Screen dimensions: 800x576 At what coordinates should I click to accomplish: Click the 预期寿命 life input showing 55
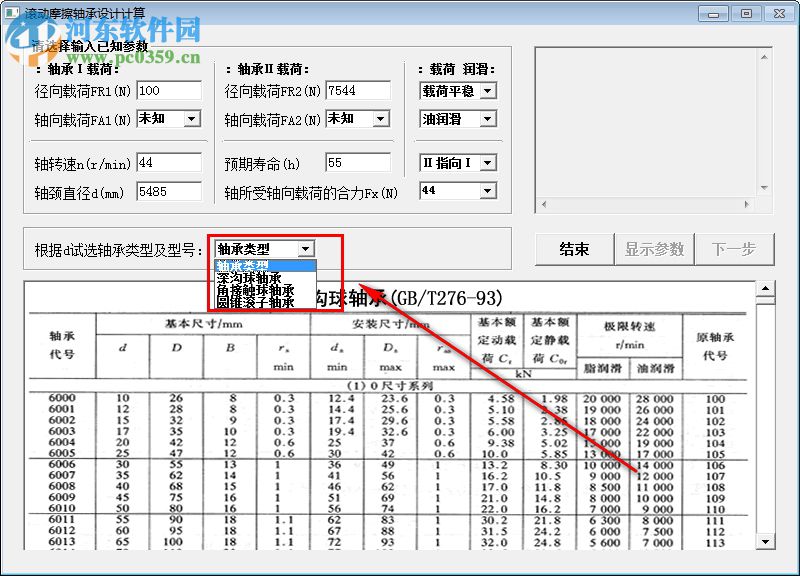click(x=356, y=162)
